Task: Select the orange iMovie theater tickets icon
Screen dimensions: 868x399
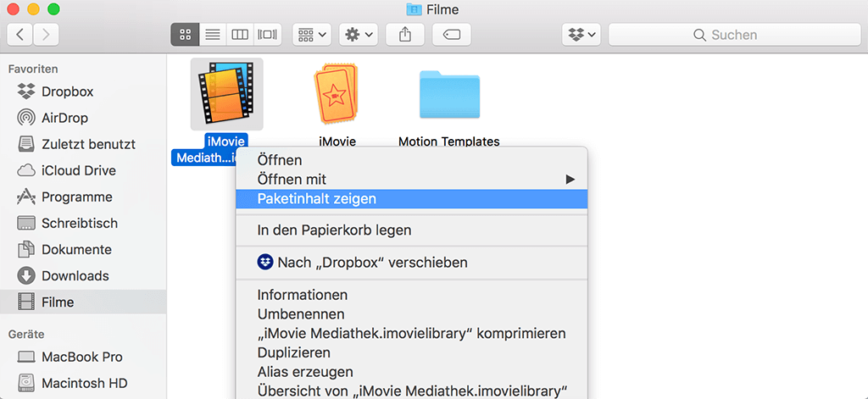Action: pos(336,94)
